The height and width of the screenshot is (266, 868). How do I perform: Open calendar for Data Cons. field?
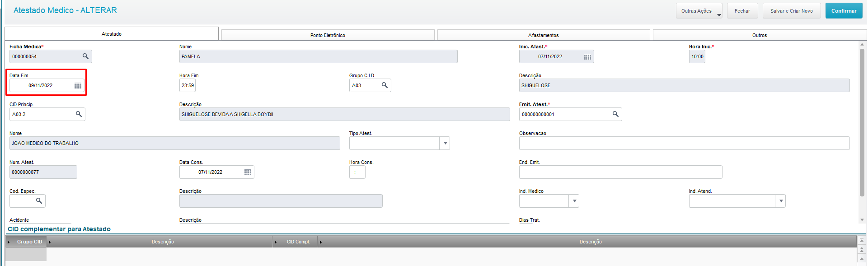pos(248,172)
